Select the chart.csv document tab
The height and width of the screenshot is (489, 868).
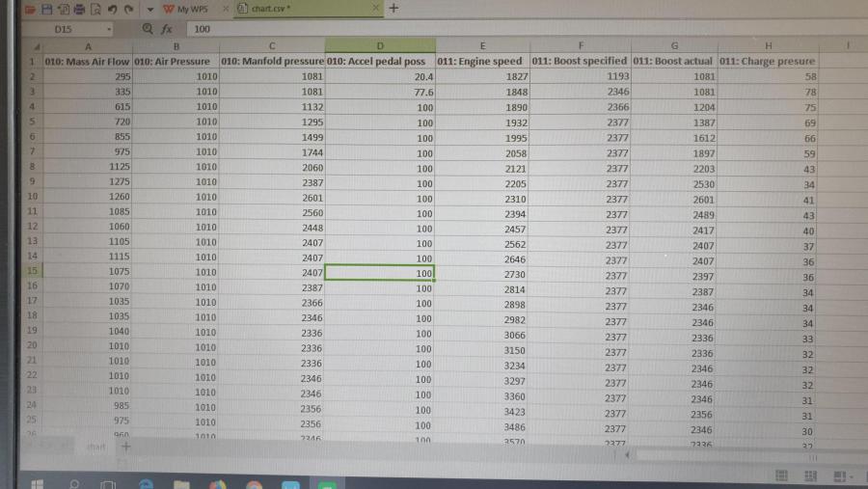pyautogui.click(x=272, y=9)
